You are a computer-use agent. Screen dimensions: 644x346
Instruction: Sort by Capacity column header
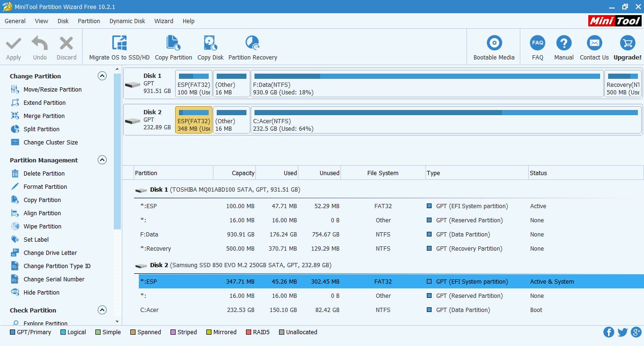pos(235,173)
